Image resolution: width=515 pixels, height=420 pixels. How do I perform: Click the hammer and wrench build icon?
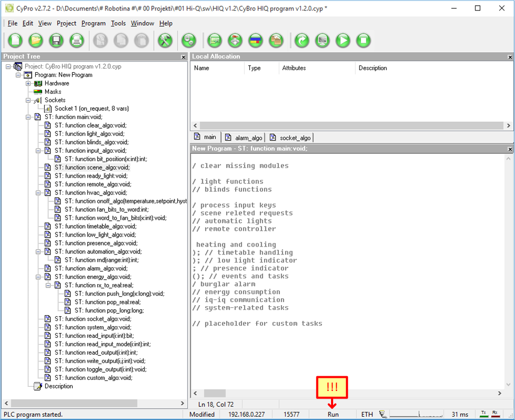coord(166,40)
